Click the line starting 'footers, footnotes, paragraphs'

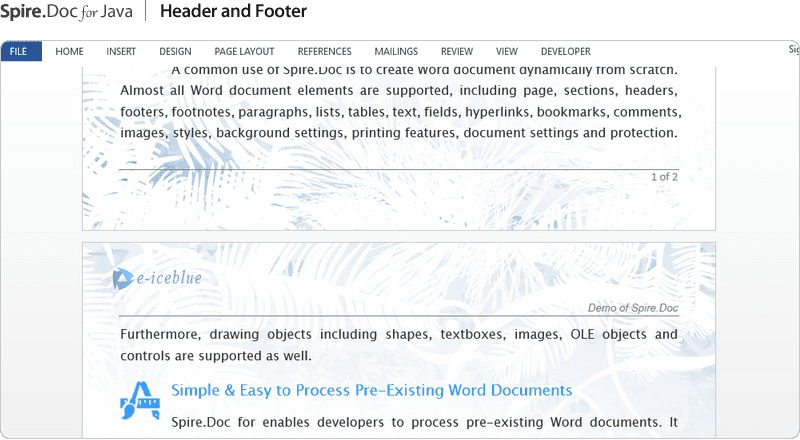[x=401, y=112]
